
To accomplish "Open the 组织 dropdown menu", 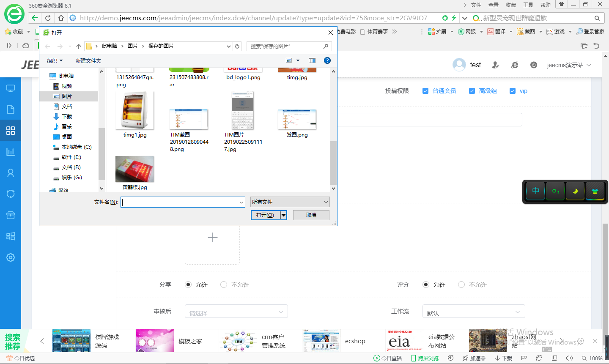I will pos(55,61).
